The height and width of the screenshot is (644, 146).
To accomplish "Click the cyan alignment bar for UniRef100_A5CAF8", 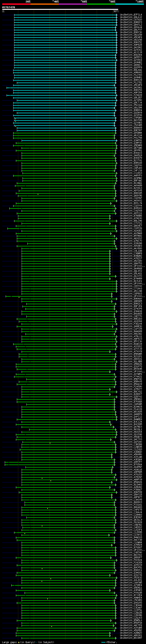I will (x=64, y=85).
